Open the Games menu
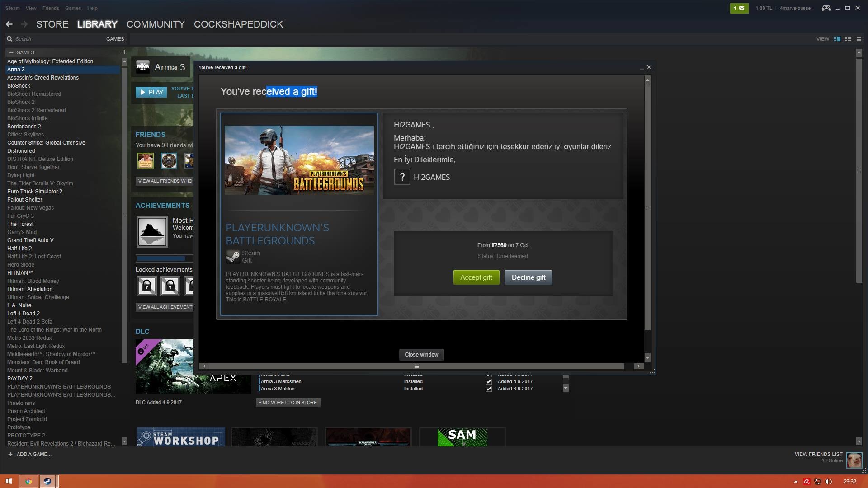868x488 pixels. (x=73, y=8)
